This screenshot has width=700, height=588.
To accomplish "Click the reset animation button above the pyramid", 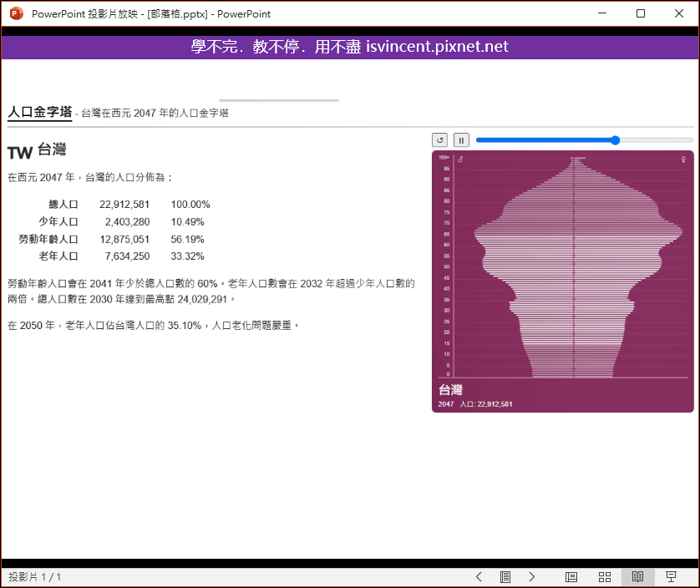I will 439,140.
